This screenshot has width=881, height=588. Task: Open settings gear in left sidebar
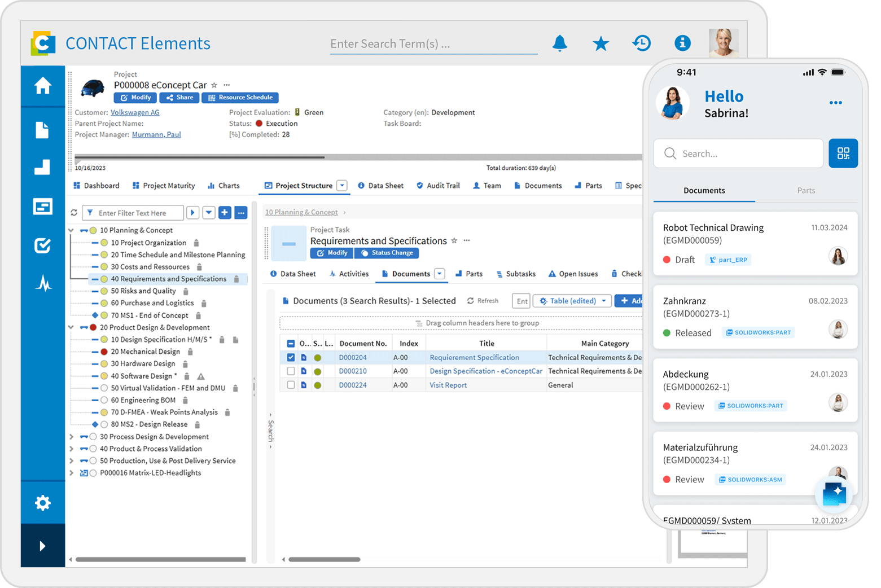click(x=43, y=503)
